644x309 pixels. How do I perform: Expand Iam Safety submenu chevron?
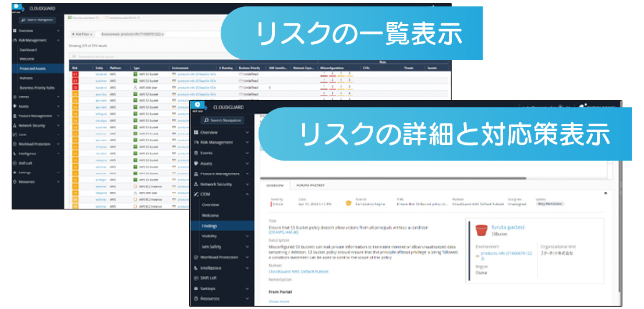tap(247, 247)
